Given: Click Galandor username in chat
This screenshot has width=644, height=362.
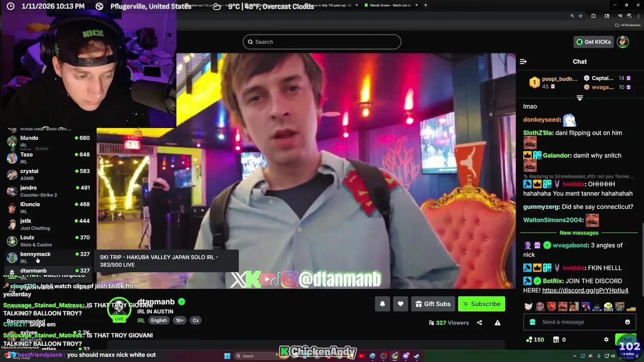Looking at the screenshot, I should tap(556, 155).
